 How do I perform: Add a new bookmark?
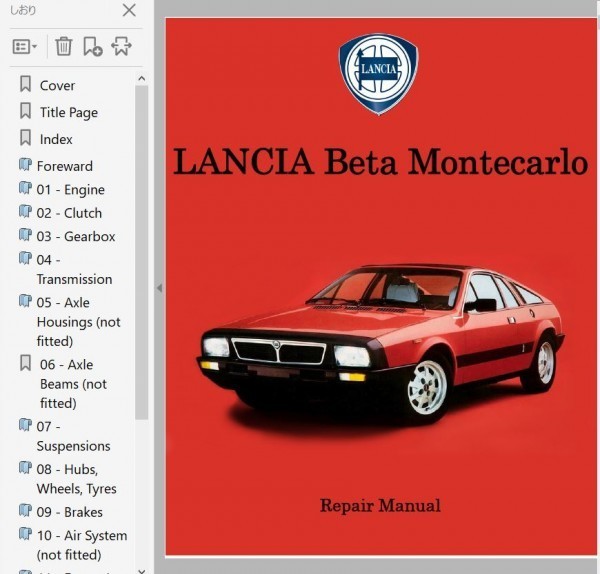click(x=93, y=46)
